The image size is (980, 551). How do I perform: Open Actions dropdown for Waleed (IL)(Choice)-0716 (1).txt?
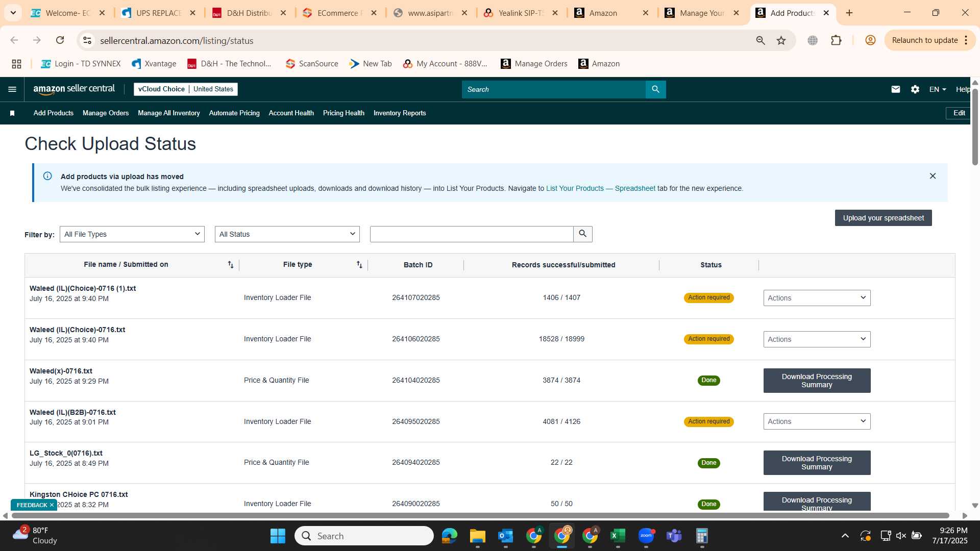coord(817,298)
